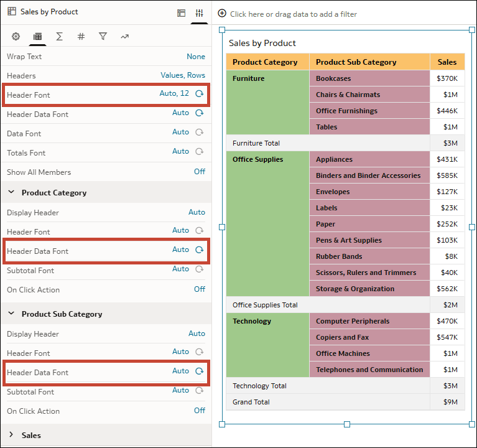Click the Properties sliders icon in panel header
Image resolution: width=477 pixels, height=448 pixels.
(199, 12)
